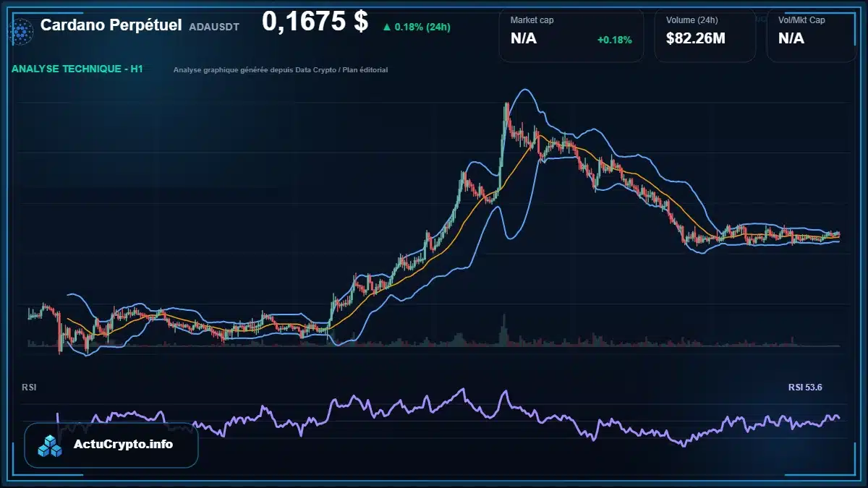Click the +0.18% value in Market cap card
868x488 pixels.
(x=614, y=40)
